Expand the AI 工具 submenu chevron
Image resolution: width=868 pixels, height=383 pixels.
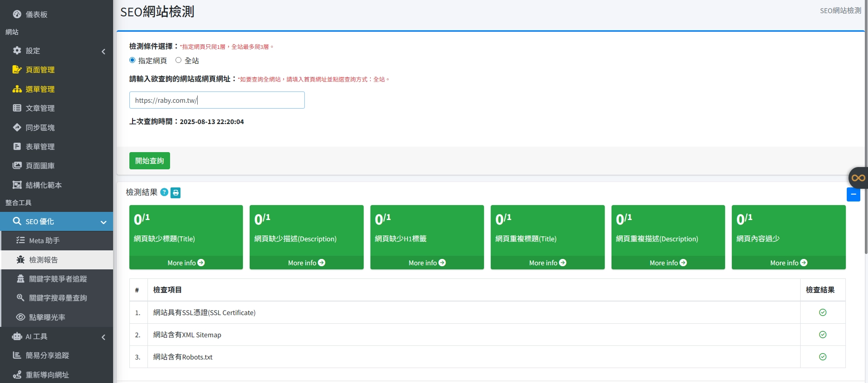tap(103, 337)
